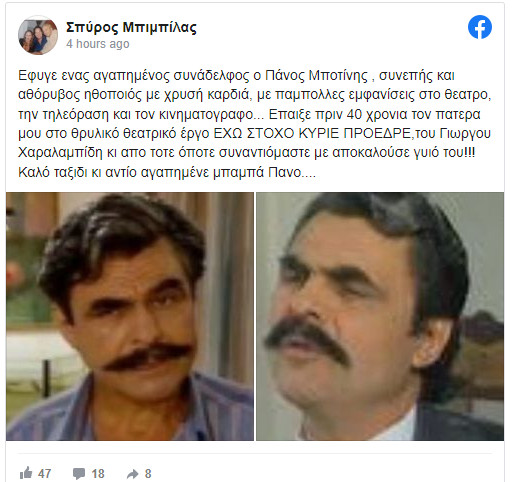Viewport: 523px width, 482px height.
Task: Click the name Πάνος Μποτίνης in the post text
Action: pyautogui.click(x=316, y=76)
